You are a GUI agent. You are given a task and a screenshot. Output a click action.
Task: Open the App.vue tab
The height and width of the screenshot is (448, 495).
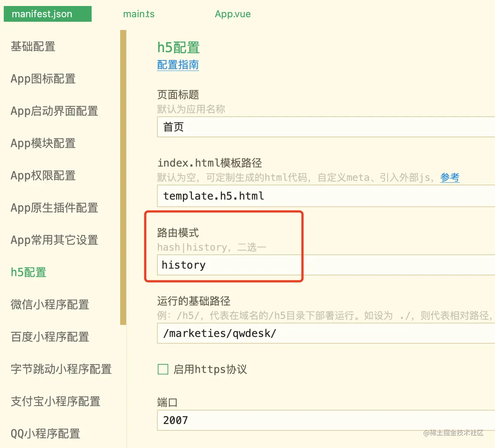coord(233,14)
